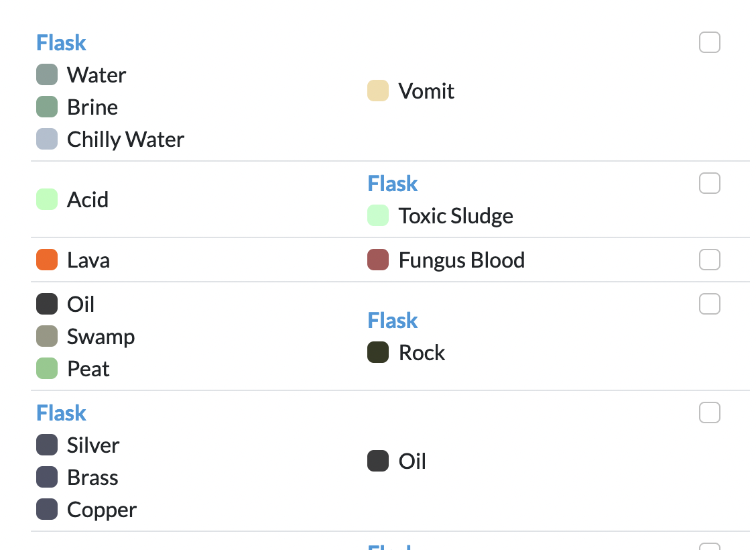
Task: Select the Water color swatch
Action: pos(47,74)
